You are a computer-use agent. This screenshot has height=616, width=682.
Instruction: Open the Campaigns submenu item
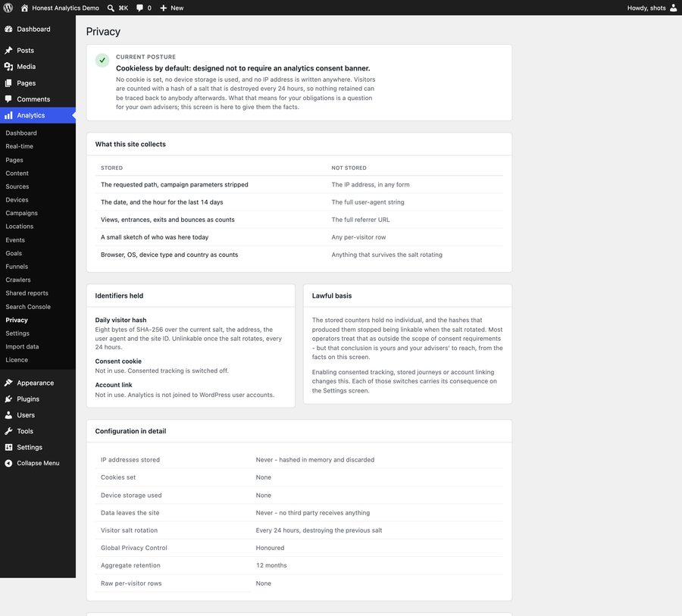click(x=22, y=213)
